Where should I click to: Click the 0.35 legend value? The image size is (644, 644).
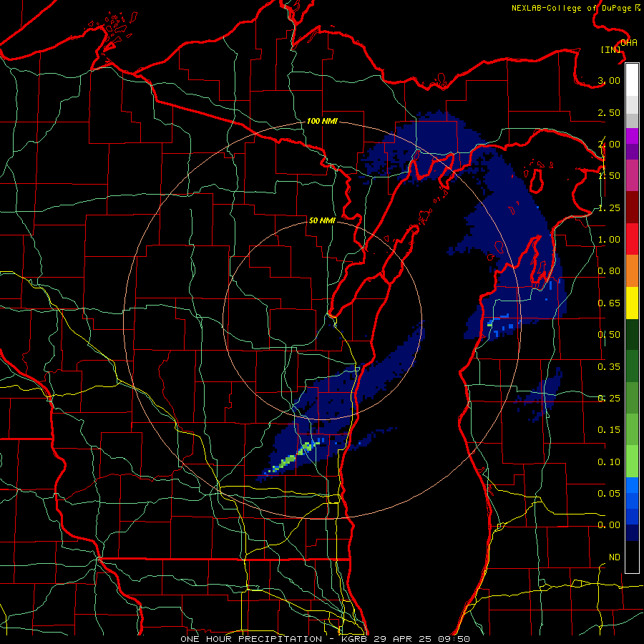(609, 367)
